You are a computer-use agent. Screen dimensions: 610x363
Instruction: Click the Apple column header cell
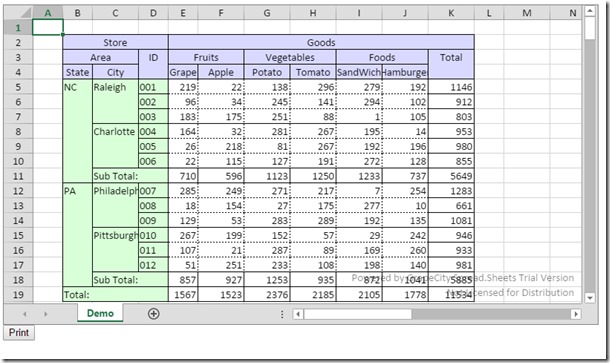221,72
